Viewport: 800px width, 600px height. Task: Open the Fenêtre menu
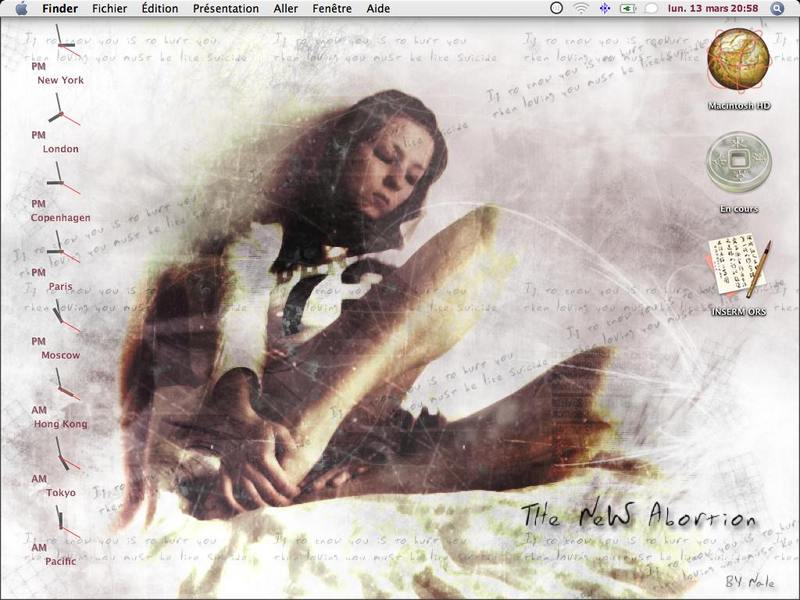(332, 9)
